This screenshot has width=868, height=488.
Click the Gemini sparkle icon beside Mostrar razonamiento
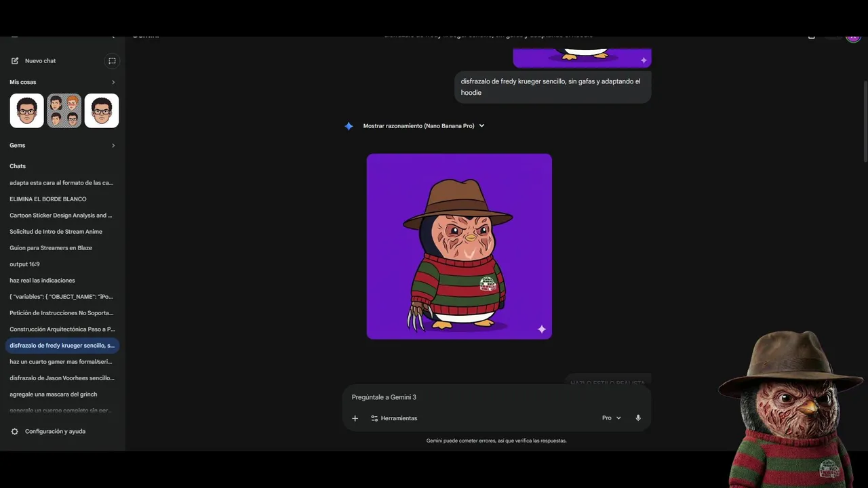click(349, 126)
